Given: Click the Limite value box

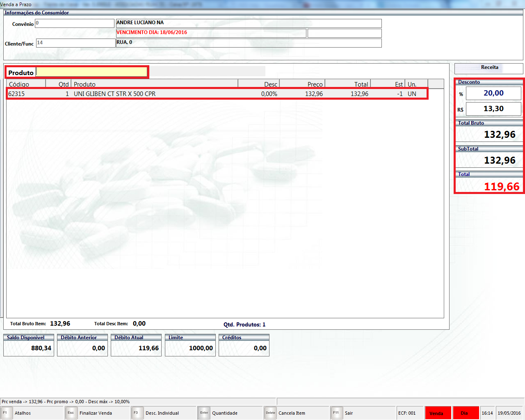Looking at the screenshot, I should (x=190, y=348).
